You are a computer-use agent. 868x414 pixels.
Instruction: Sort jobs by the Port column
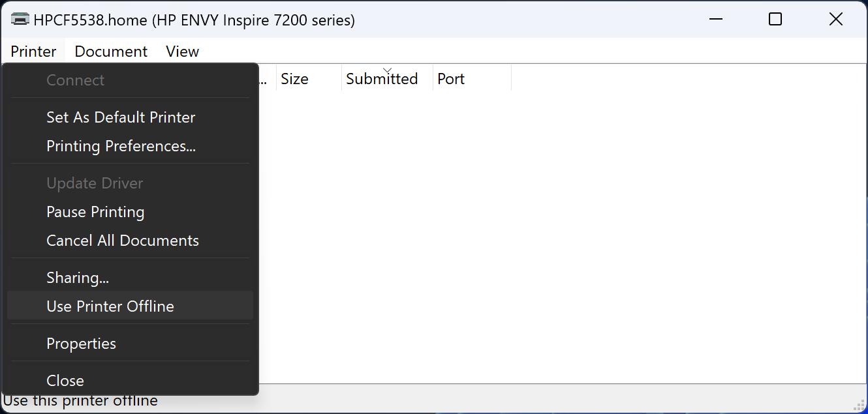pyautogui.click(x=451, y=78)
